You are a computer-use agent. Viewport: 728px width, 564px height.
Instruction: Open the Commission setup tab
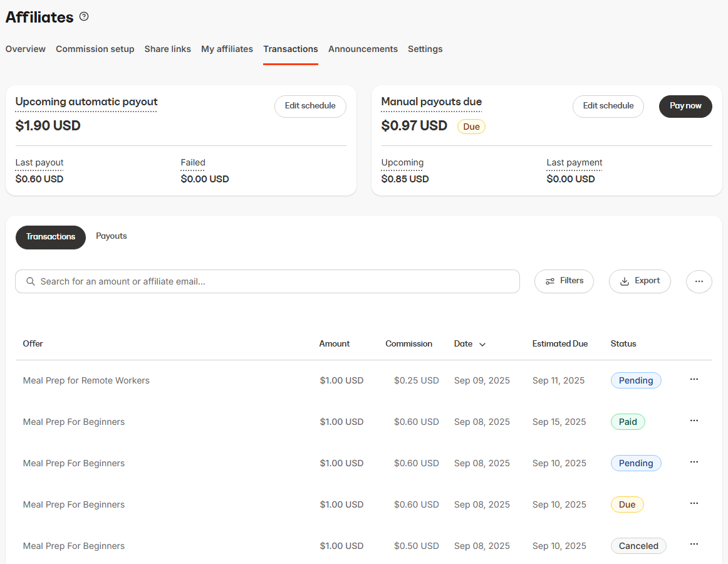point(95,49)
